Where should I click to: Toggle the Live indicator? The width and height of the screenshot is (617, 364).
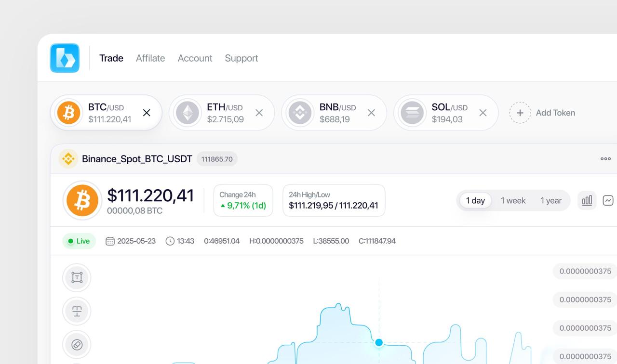(79, 241)
